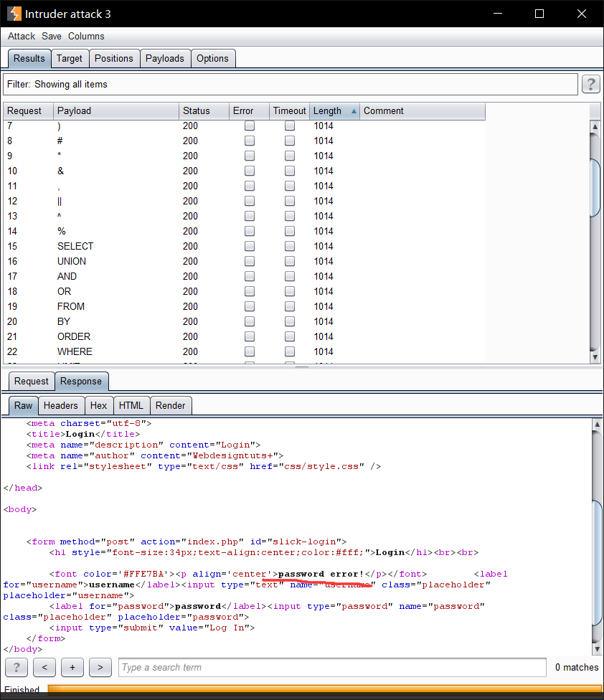Image resolution: width=604 pixels, height=700 pixels.
Task: Open the Attack menu
Action: tap(22, 36)
